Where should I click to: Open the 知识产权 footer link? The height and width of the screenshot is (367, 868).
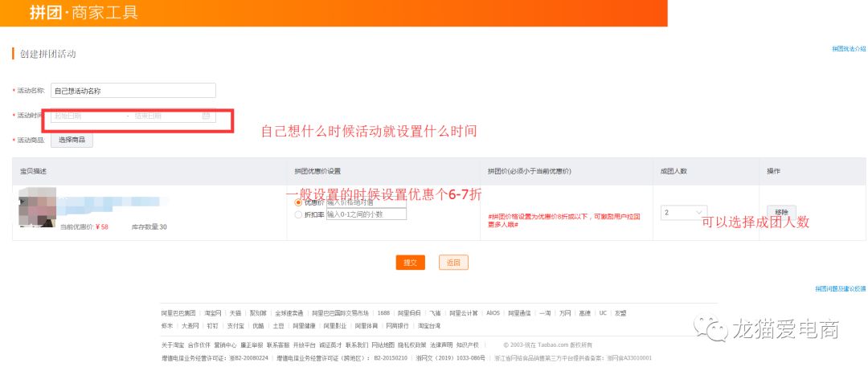[468, 345]
